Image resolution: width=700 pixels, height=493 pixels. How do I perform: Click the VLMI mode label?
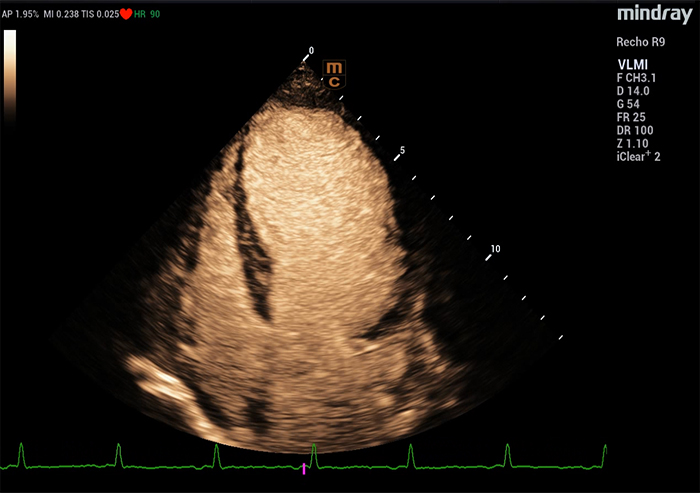click(632, 64)
